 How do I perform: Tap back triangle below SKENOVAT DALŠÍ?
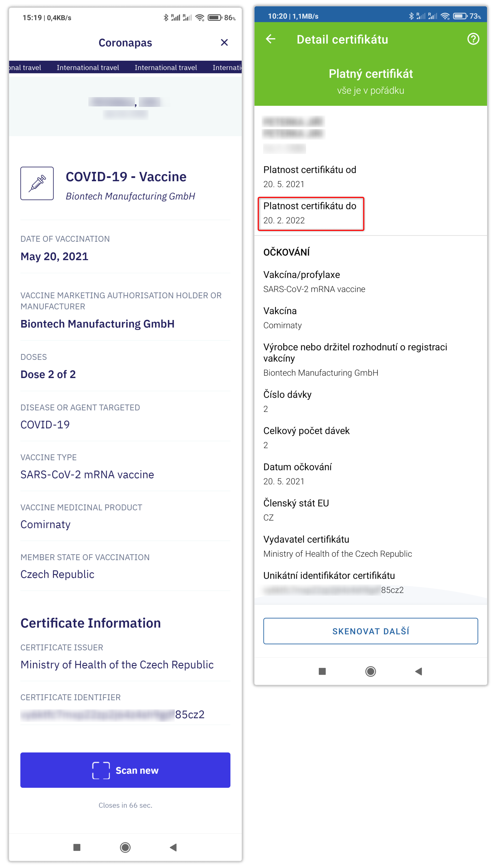coord(418,671)
